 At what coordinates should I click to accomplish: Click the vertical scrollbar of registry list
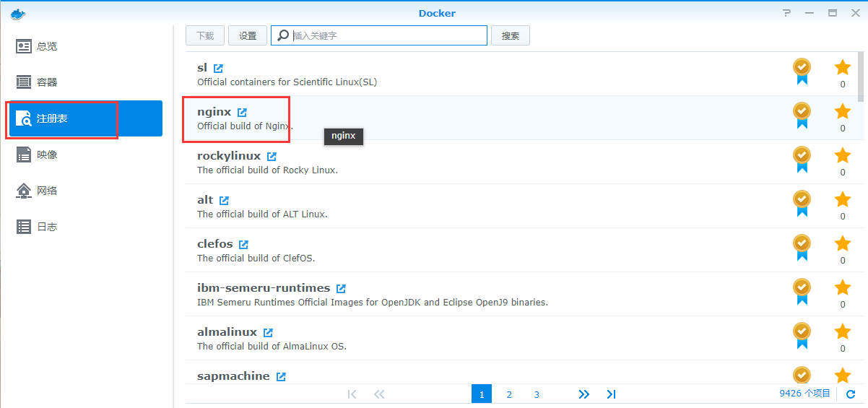tap(861, 76)
